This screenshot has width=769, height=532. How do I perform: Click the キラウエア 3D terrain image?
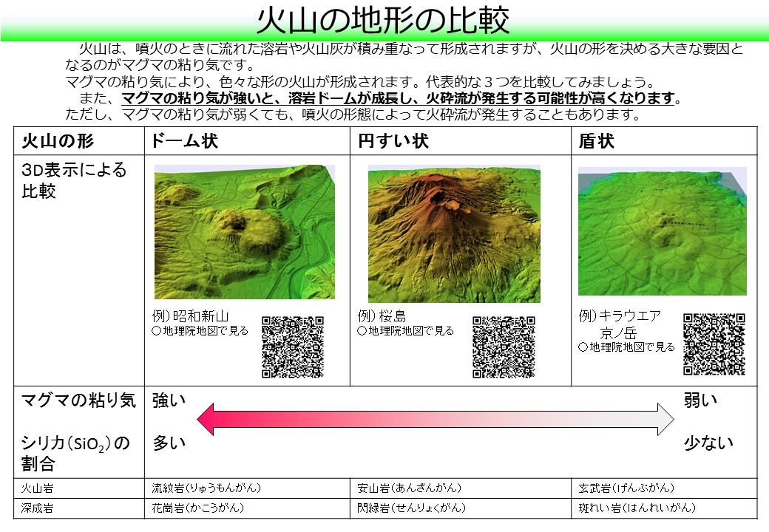662,231
